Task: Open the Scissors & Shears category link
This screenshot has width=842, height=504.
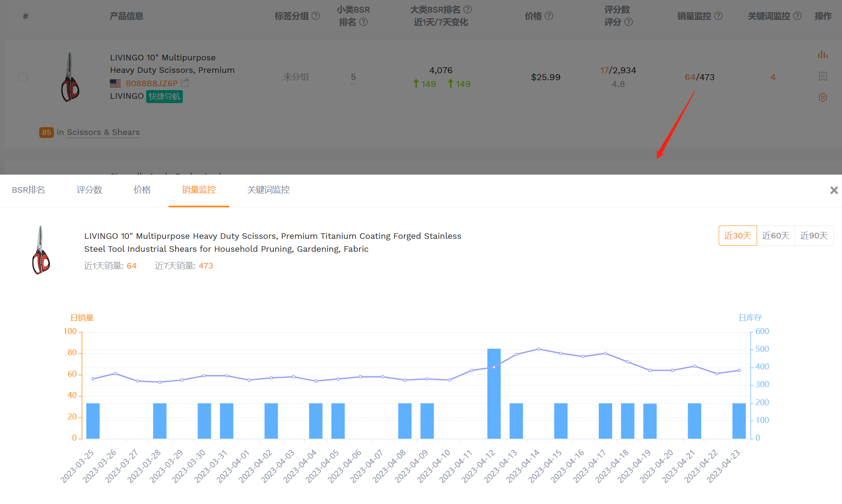Action: pyautogui.click(x=103, y=132)
